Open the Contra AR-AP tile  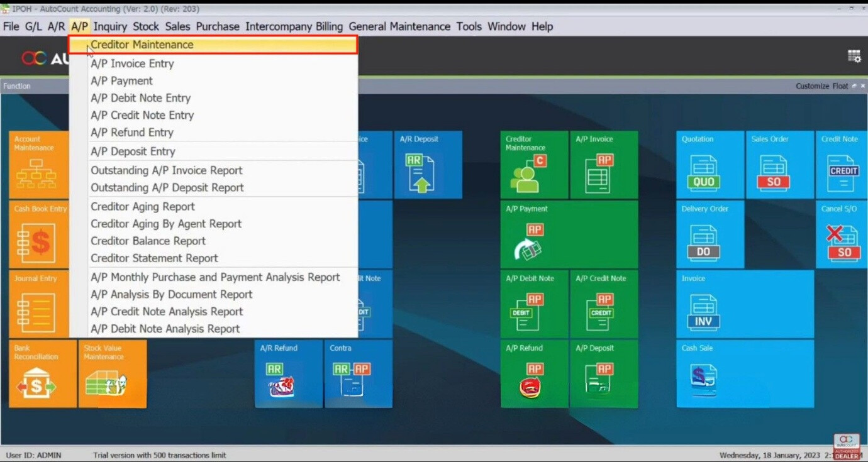tap(358, 374)
